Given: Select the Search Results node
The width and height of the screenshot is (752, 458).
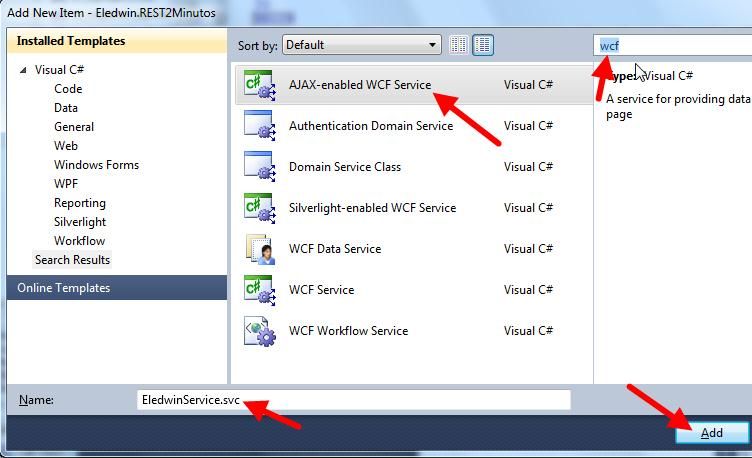Looking at the screenshot, I should tap(72, 260).
